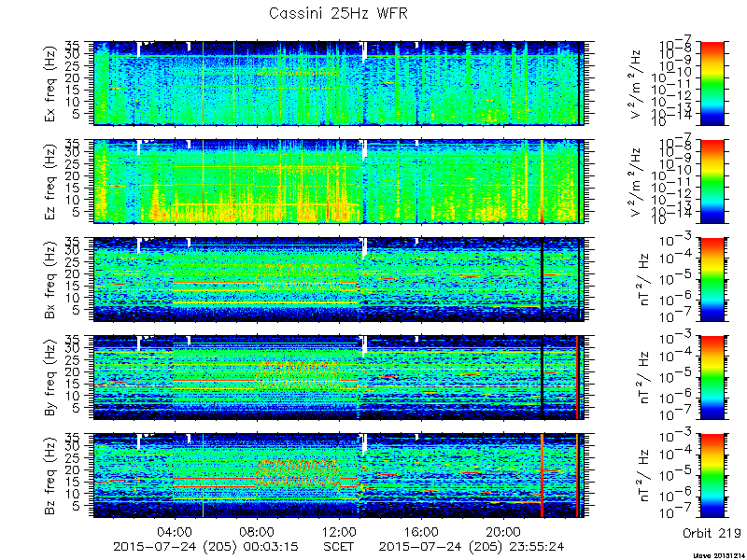Select the Ex frequency spectrogram panel

point(339,83)
